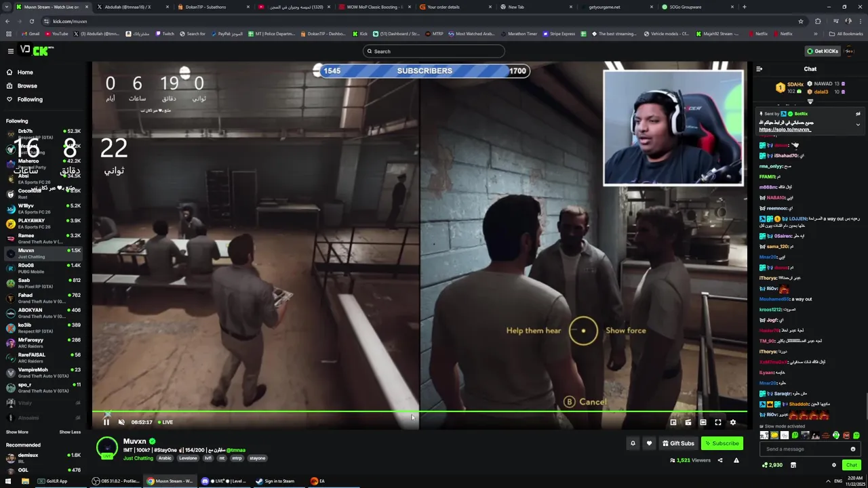The height and width of the screenshot is (488, 868).
Task: Click green Chat send button
Action: click(x=852, y=465)
